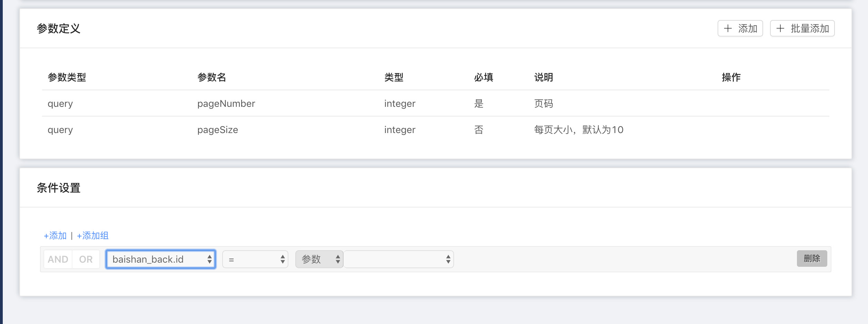Screen dimensions: 868x324
Task: Click the plus icon on the 批量添加 button
Action: (x=780, y=28)
